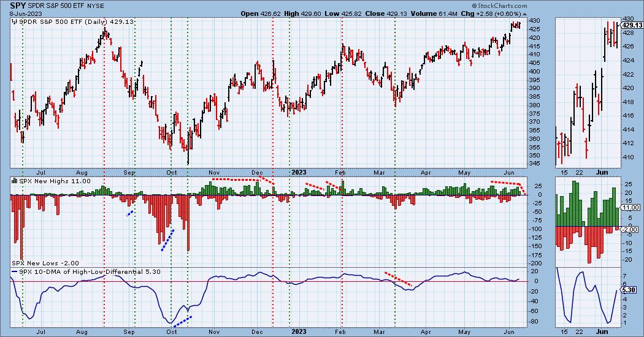Click the -60 label on differential axis
This screenshot has width=644, height=337.
coord(535,311)
